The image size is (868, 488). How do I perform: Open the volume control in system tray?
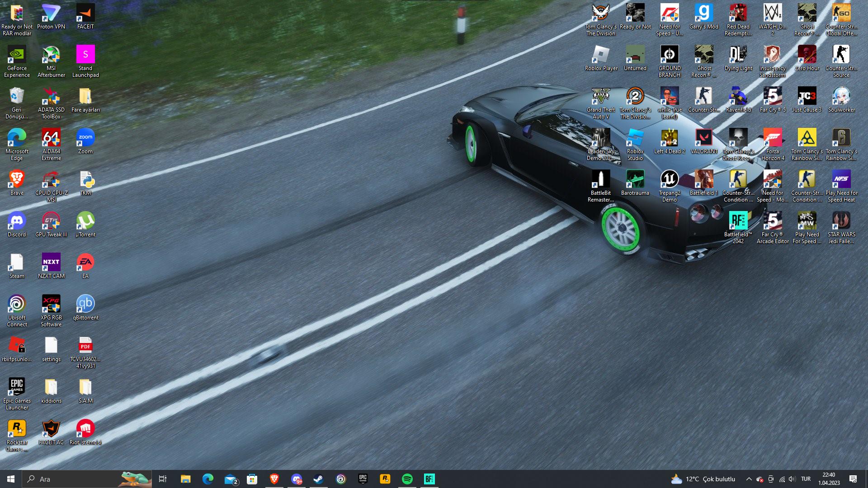792,479
